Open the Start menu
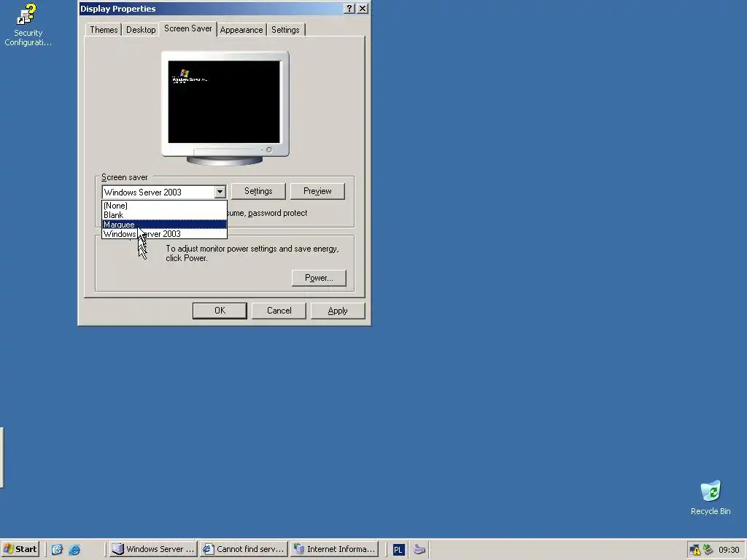 [20, 549]
